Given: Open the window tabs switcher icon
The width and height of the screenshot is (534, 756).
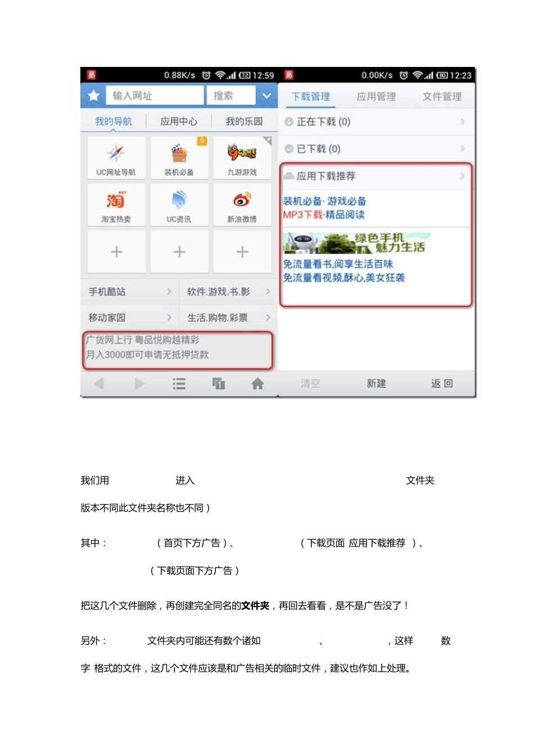Looking at the screenshot, I should click(x=219, y=384).
